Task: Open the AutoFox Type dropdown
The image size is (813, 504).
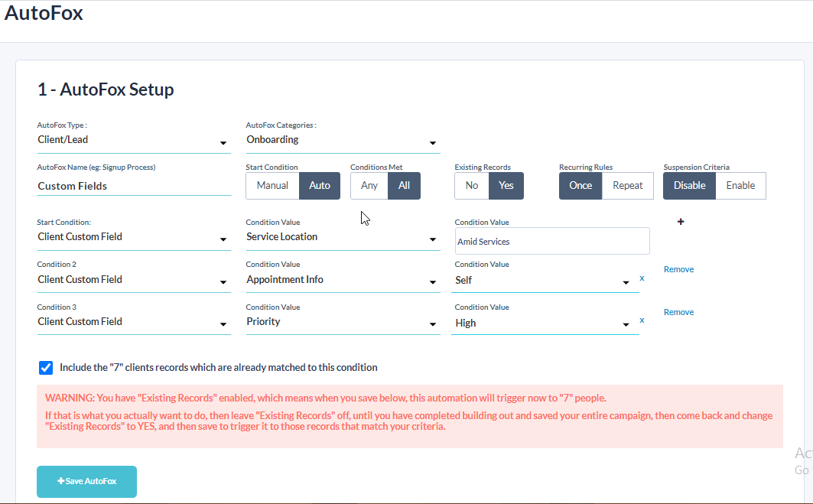Action: [x=134, y=141]
